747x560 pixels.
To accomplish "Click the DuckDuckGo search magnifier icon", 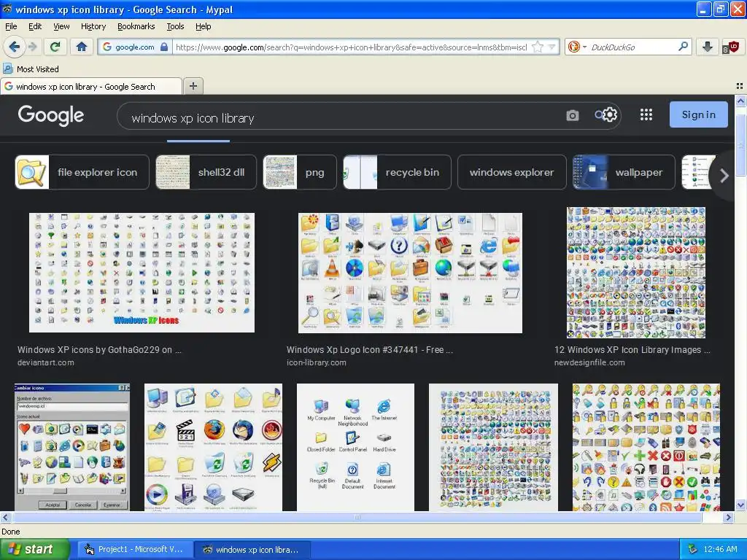I will coord(683,47).
